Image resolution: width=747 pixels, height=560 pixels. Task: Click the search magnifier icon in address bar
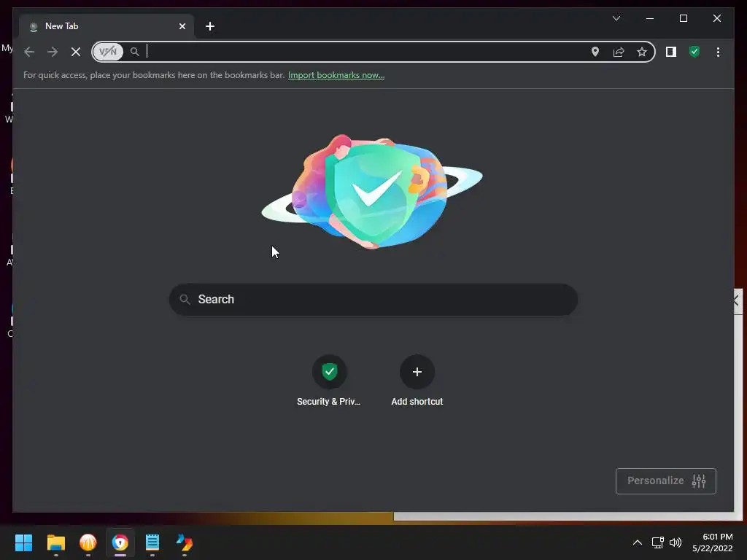pos(135,52)
